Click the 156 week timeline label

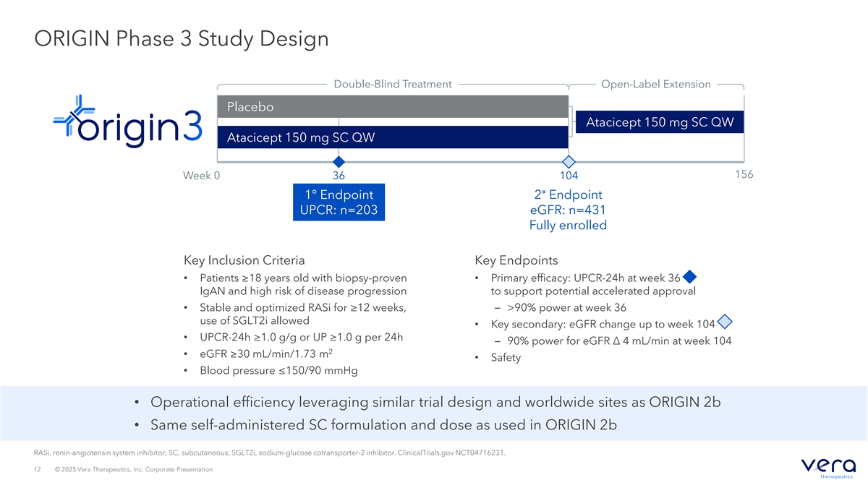click(743, 175)
